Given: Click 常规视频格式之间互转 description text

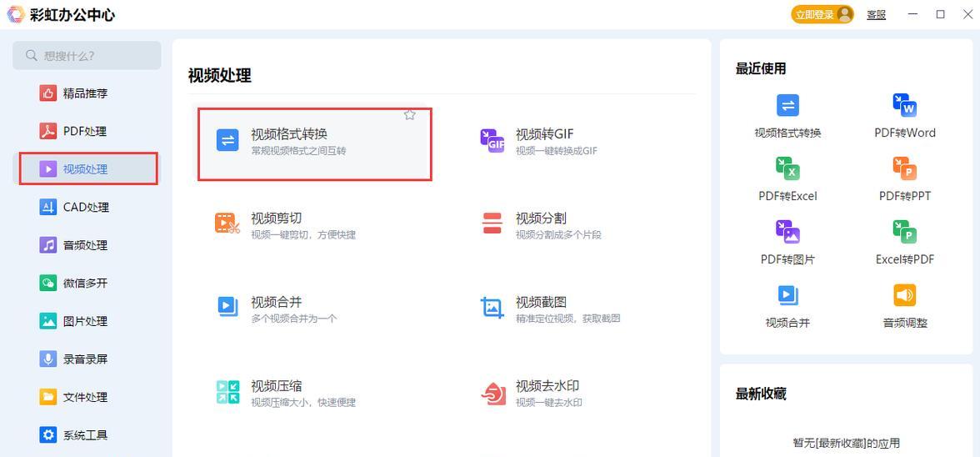Looking at the screenshot, I should click(298, 151).
